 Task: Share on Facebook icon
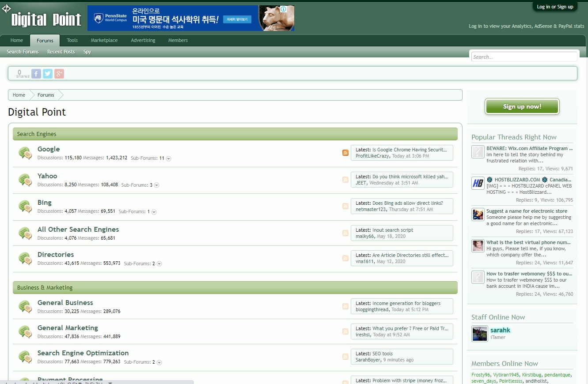tap(36, 74)
